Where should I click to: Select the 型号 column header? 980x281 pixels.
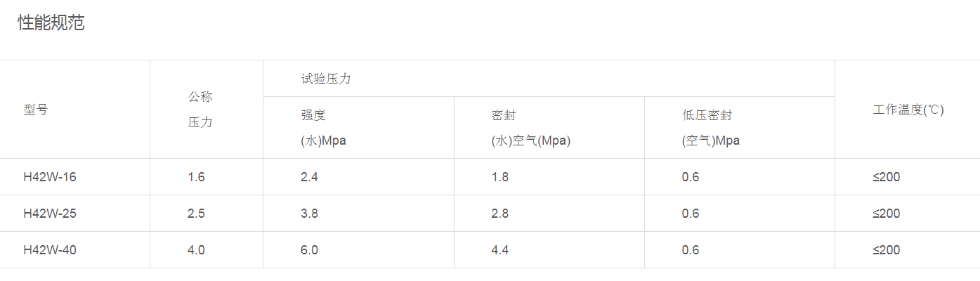[36, 110]
